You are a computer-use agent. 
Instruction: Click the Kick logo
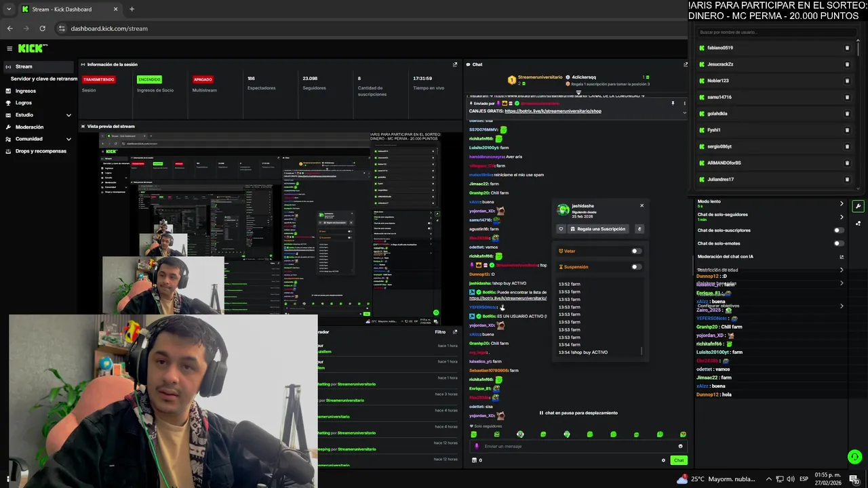pyautogui.click(x=33, y=48)
